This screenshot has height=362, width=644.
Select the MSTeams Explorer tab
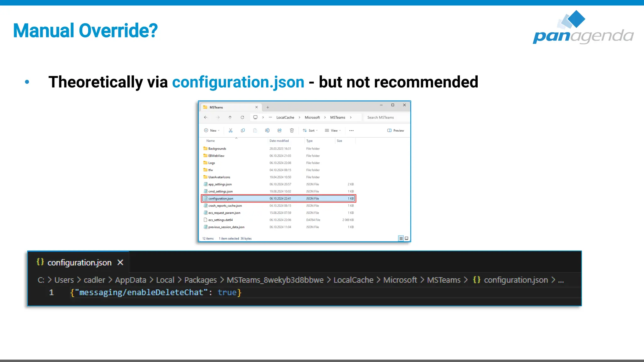[x=230, y=107]
